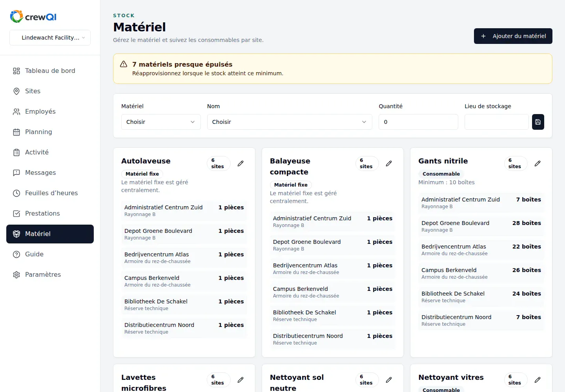
Task: Open the Lindewacht Facility organization switcher
Action: click(x=50, y=38)
